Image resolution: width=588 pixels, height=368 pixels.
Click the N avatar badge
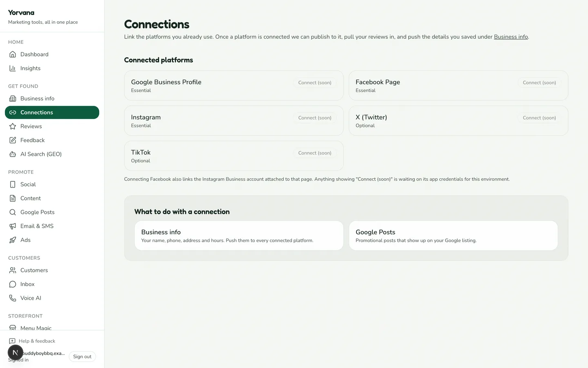16,352
